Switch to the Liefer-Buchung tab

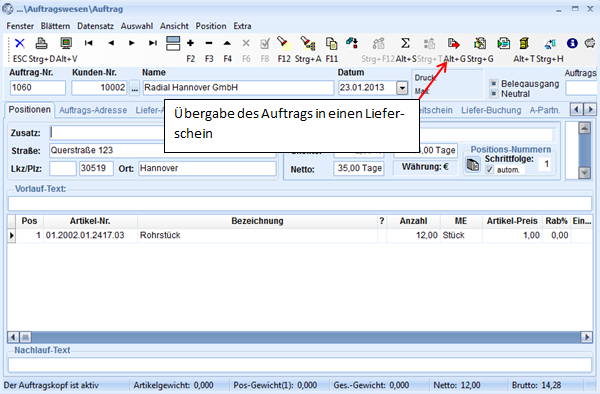(491, 110)
